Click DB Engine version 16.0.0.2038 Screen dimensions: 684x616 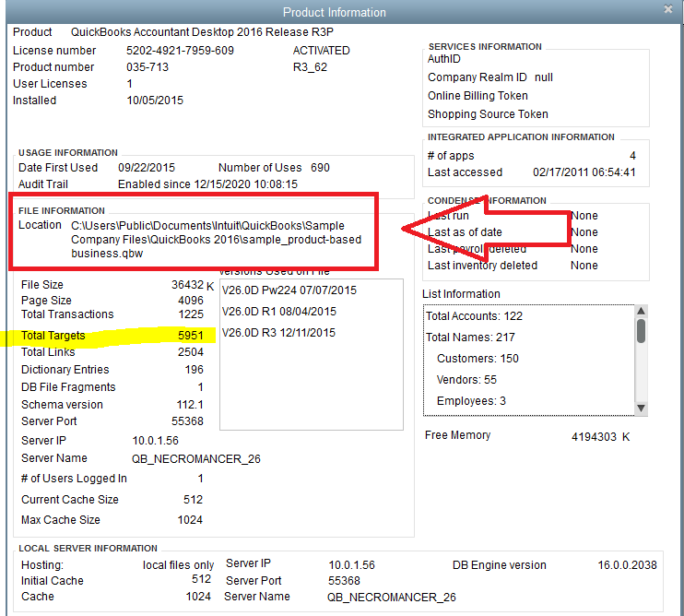click(x=627, y=565)
